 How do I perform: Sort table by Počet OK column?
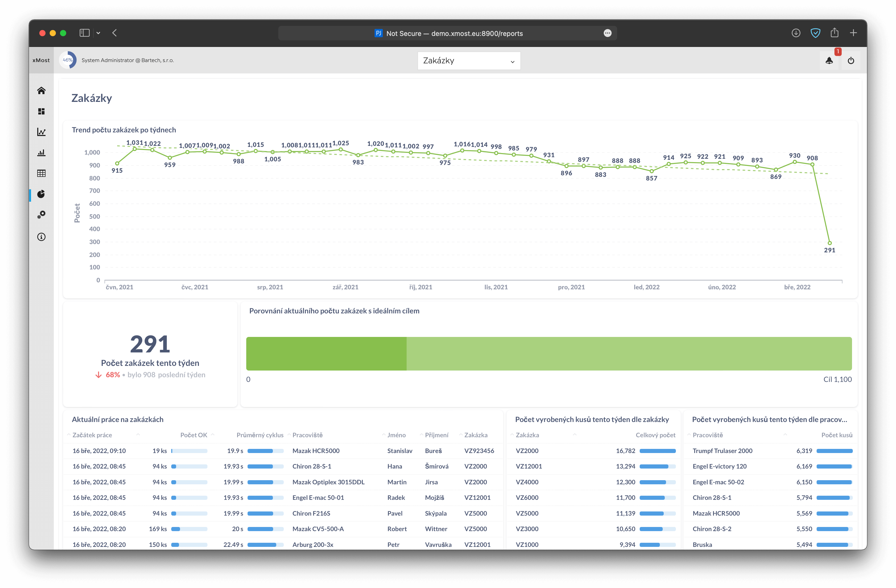pos(193,435)
